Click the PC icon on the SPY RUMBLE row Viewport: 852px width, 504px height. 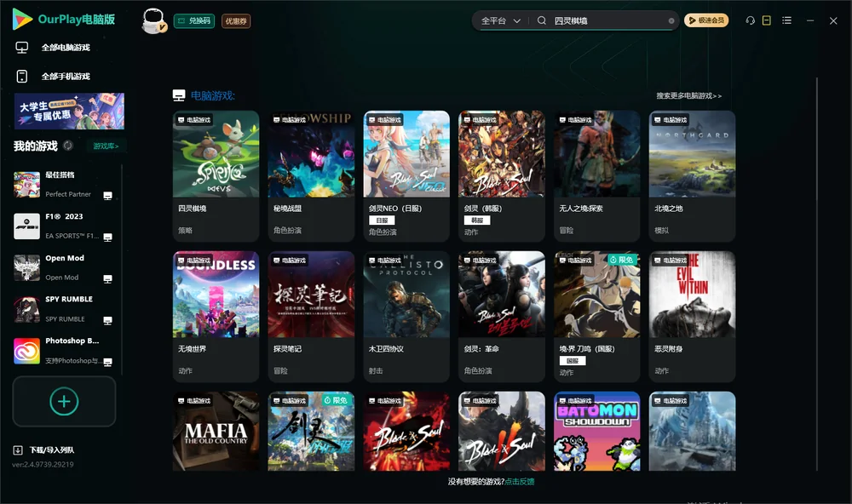coord(107,320)
